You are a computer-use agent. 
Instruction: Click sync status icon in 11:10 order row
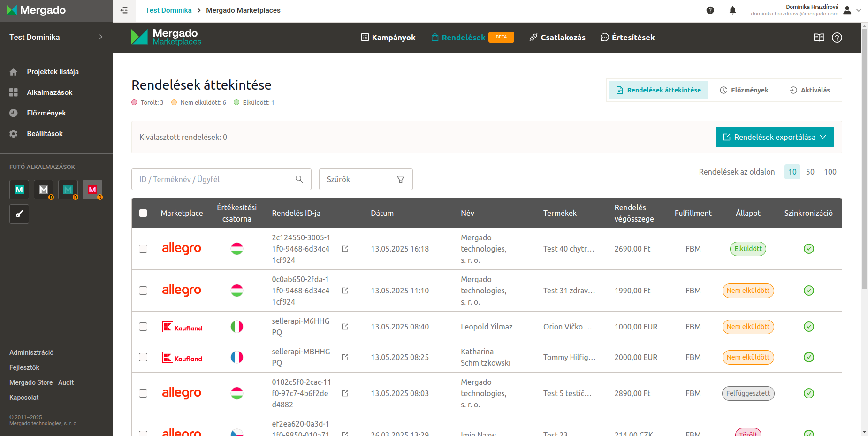[x=809, y=291]
